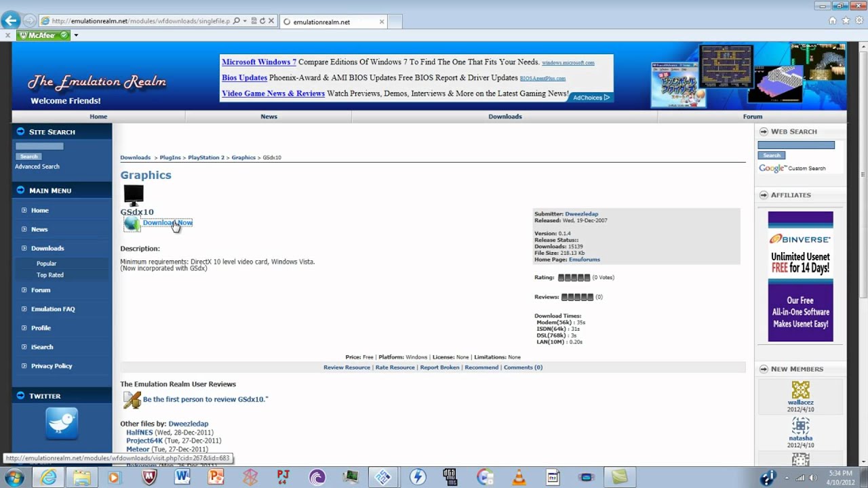This screenshot has width=868, height=488.
Task: Open a new blank tab
Action: (x=395, y=22)
